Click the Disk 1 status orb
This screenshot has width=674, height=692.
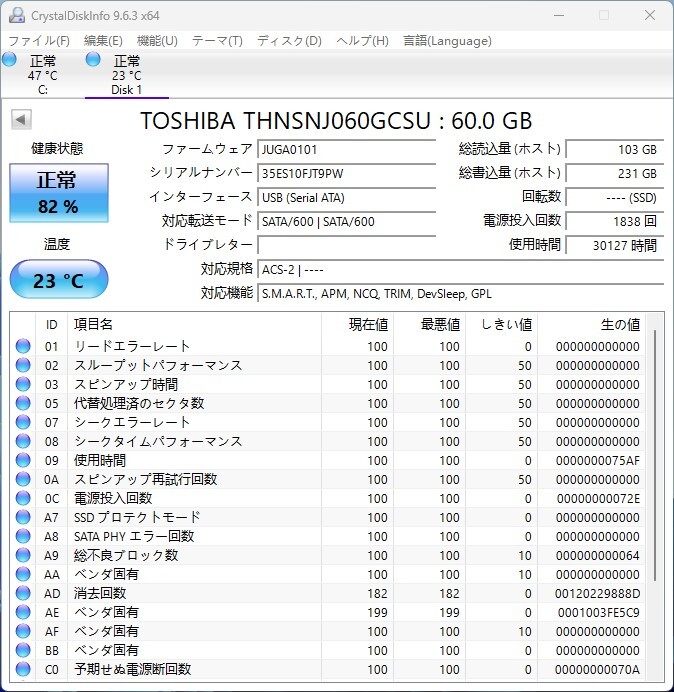point(93,61)
